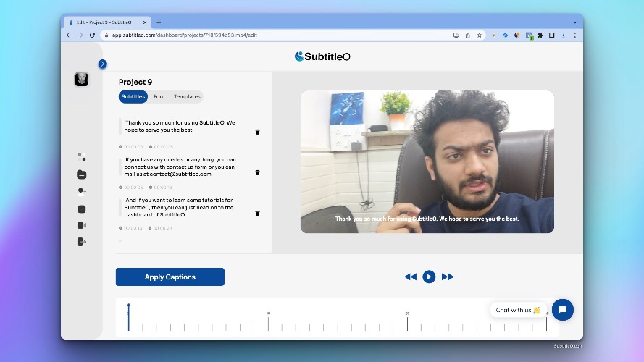The width and height of the screenshot is (644, 362).
Task: Edit the 'If you have any queries' subtitle text
Action: tap(180, 167)
